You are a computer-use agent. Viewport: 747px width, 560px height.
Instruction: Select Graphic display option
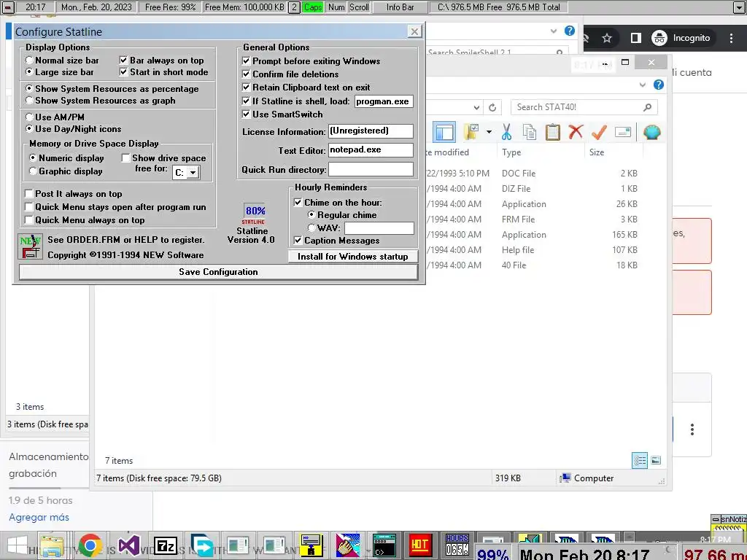point(66,171)
